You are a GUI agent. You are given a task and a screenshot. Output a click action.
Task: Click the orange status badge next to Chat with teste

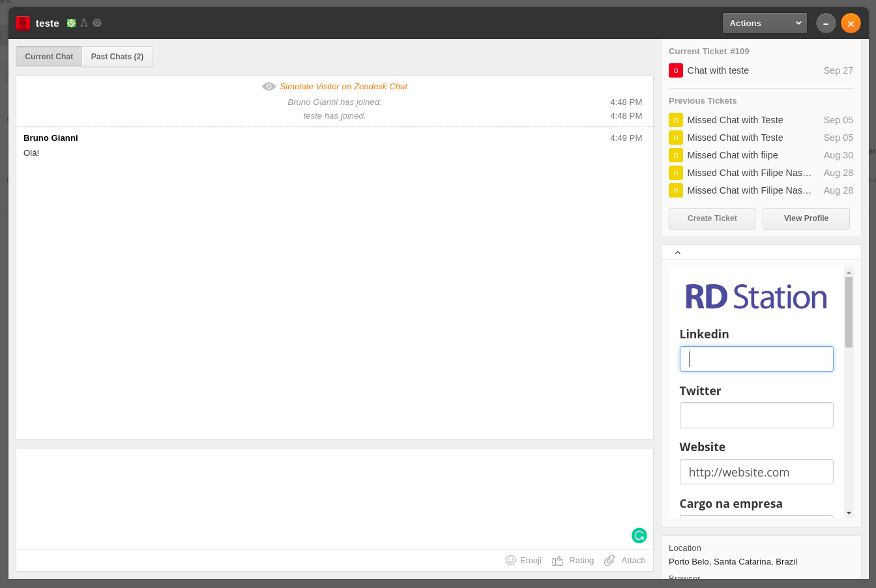coord(677,70)
